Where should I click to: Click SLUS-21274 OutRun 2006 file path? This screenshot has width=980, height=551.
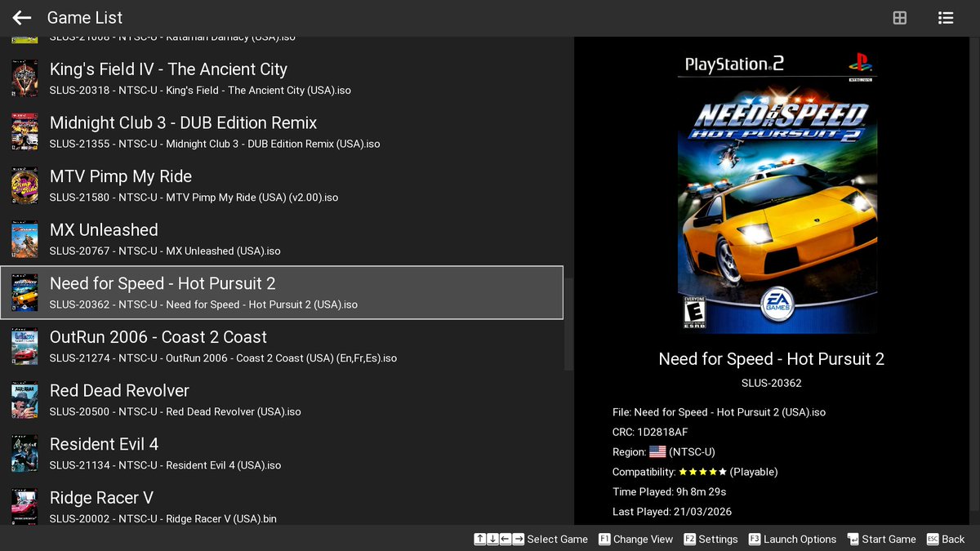[223, 358]
